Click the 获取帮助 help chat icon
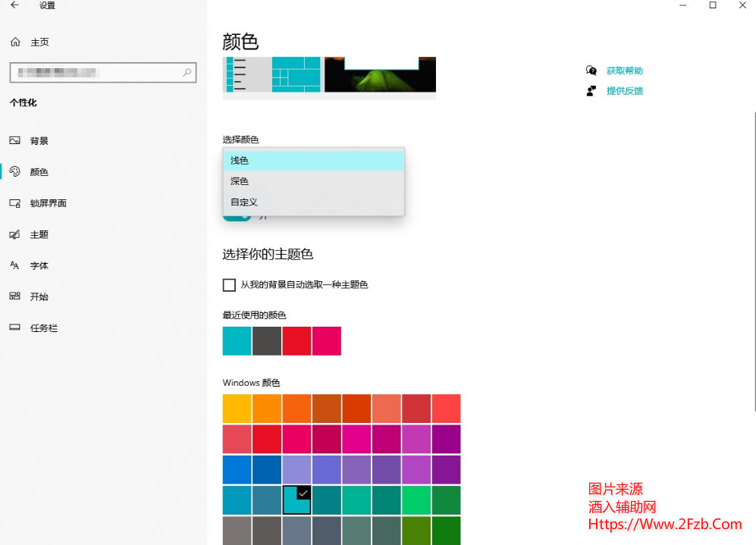 coord(591,70)
